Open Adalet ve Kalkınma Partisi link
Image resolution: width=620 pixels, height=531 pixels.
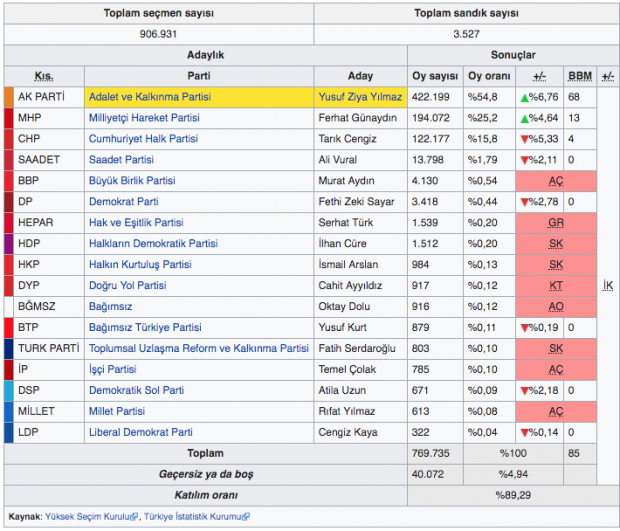[x=150, y=98]
